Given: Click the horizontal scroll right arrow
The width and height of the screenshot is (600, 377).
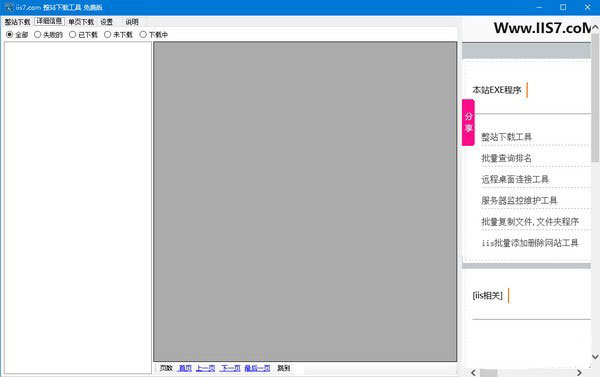Looking at the screenshot, I should [x=579, y=372].
